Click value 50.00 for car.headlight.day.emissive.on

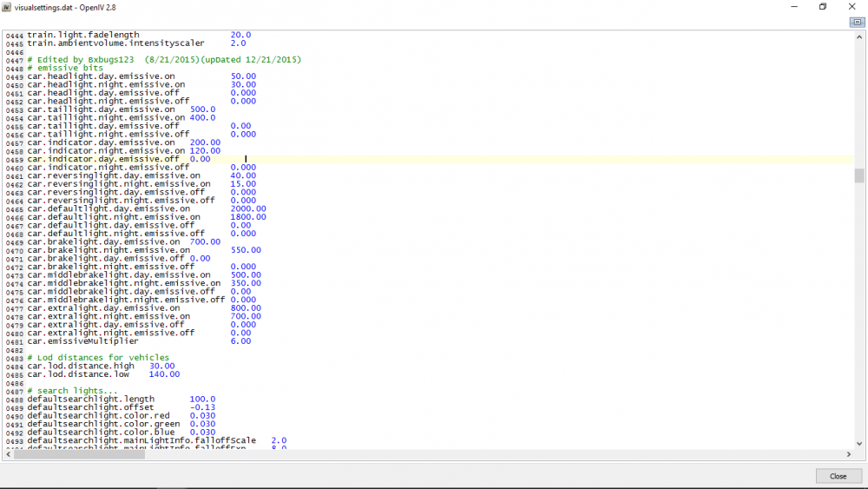tap(243, 76)
